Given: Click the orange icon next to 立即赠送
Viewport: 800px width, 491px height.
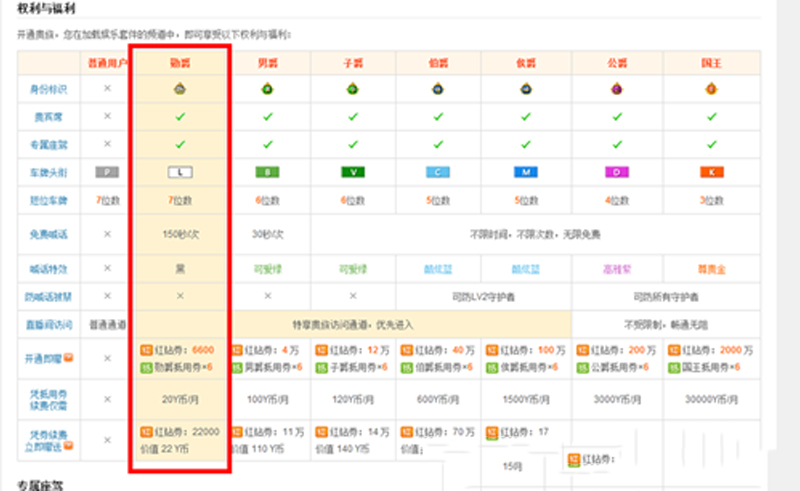Looking at the screenshot, I should pyautogui.click(x=68, y=446).
